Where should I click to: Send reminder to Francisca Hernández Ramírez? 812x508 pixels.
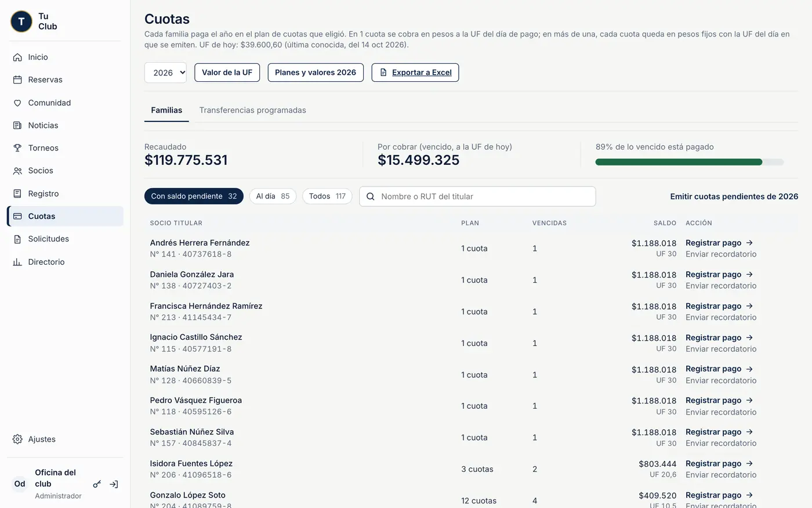tap(721, 317)
